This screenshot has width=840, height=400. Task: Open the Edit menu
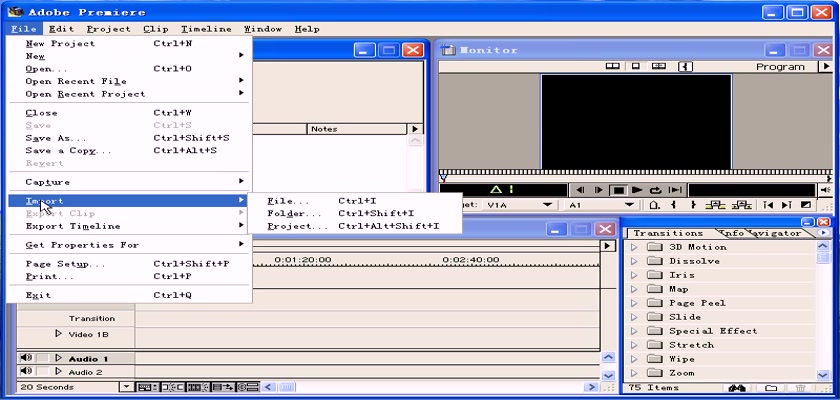click(61, 29)
